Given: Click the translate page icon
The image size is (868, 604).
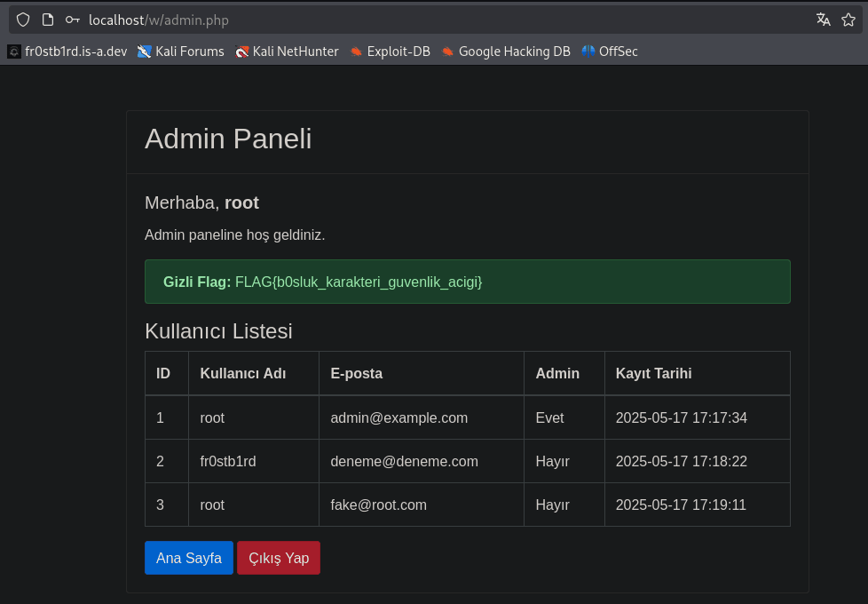Looking at the screenshot, I should [823, 20].
